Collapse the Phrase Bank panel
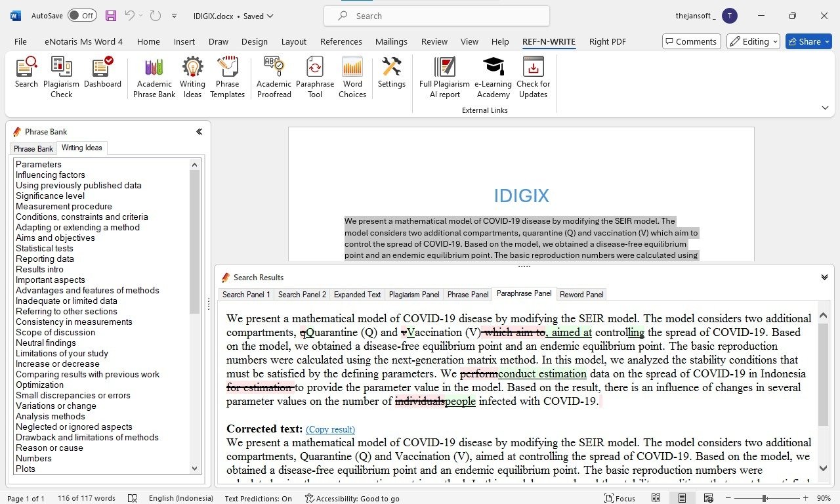This screenshot has height=504, width=840. [x=199, y=131]
